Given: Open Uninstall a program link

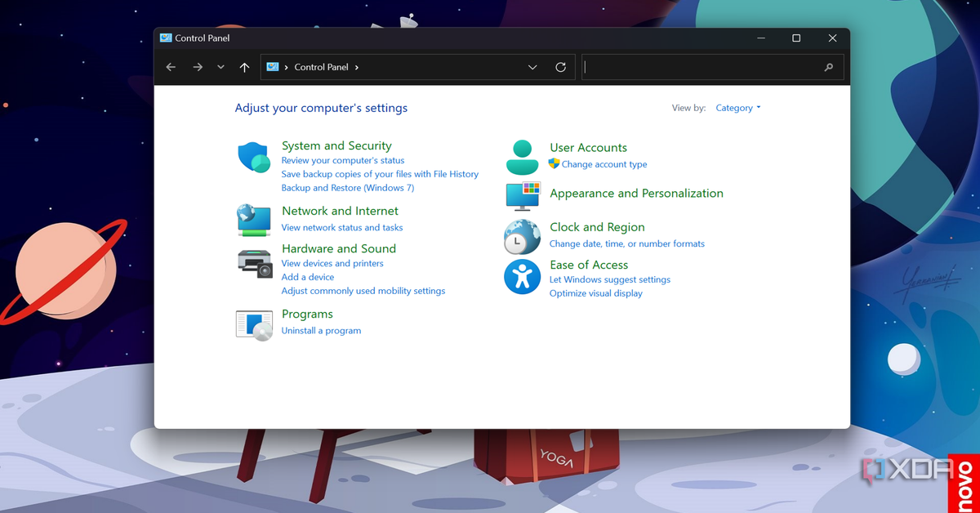Looking at the screenshot, I should coord(321,331).
